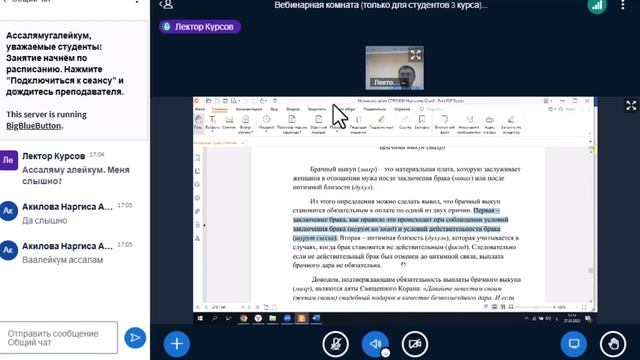
Task: Open Справка ribbon tab
Action: (402, 109)
